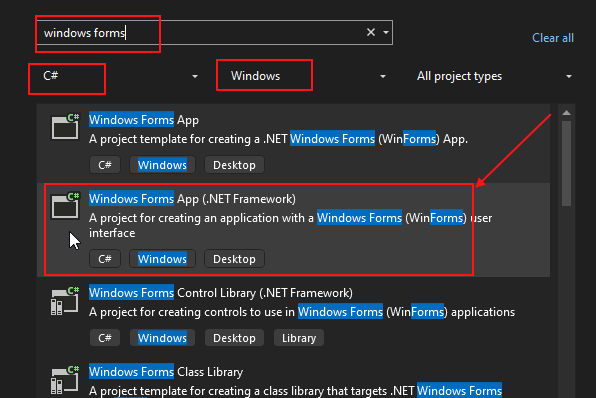Click the description of the Class Library template

pos(295,391)
